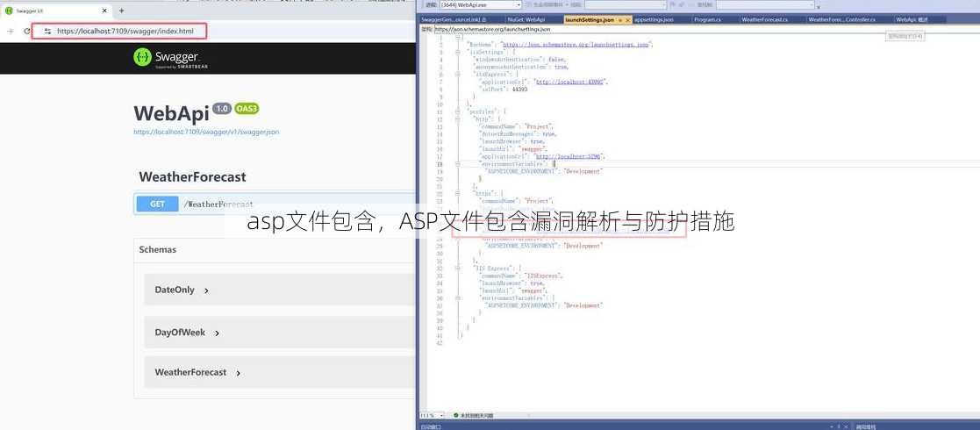Expand the WeatherForecast schema

(x=197, y=372)
